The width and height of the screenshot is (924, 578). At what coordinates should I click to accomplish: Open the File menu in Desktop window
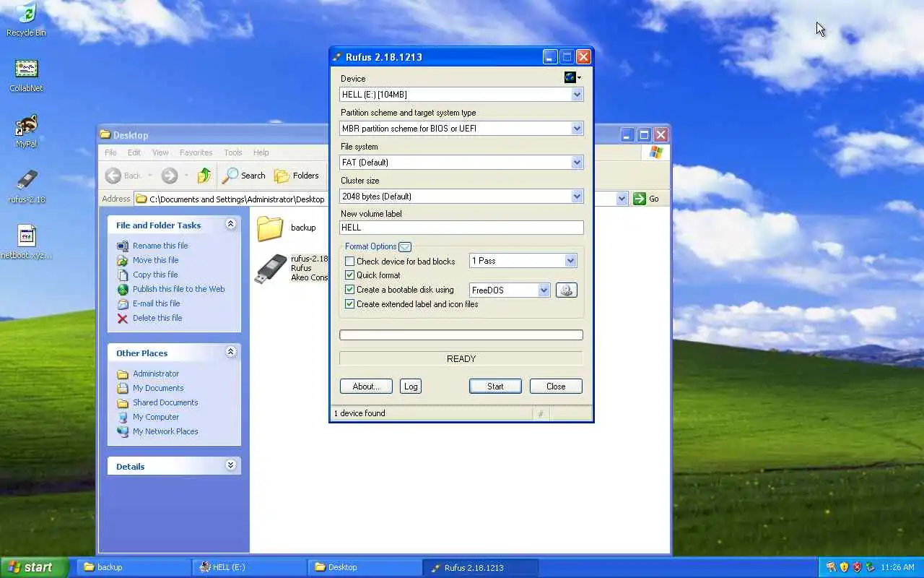[110, 152]
